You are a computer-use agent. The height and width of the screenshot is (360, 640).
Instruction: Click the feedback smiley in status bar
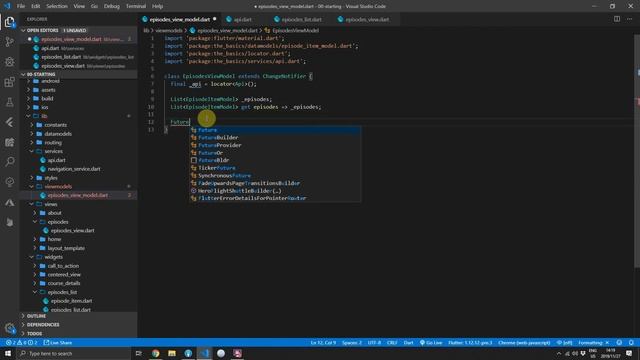[619, 342]
